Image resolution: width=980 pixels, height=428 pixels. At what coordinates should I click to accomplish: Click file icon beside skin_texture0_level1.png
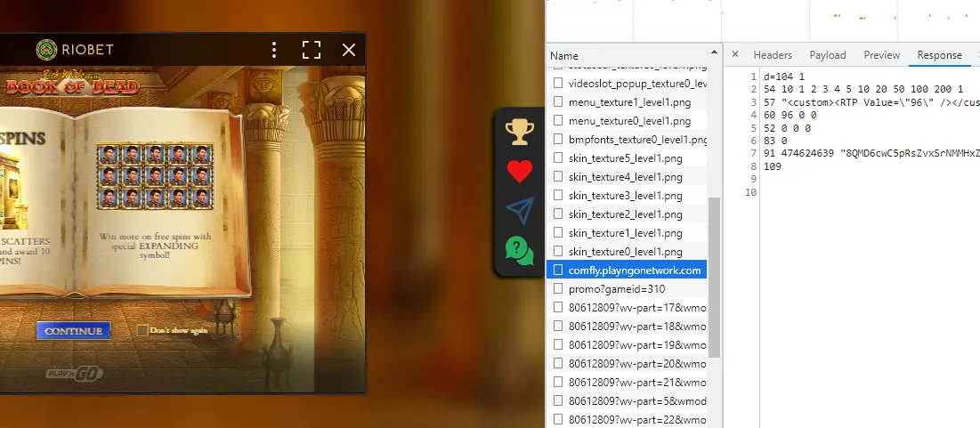558,251
